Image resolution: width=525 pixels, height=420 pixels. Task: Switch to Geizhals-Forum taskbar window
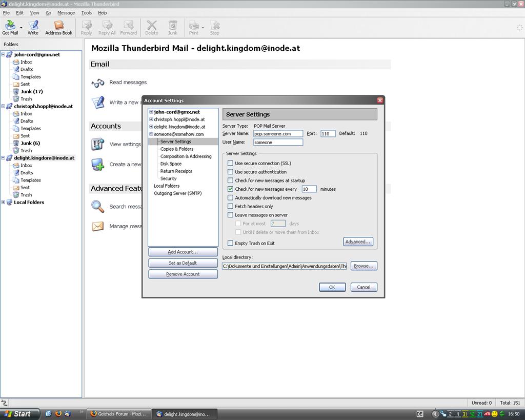click(119, 414)
